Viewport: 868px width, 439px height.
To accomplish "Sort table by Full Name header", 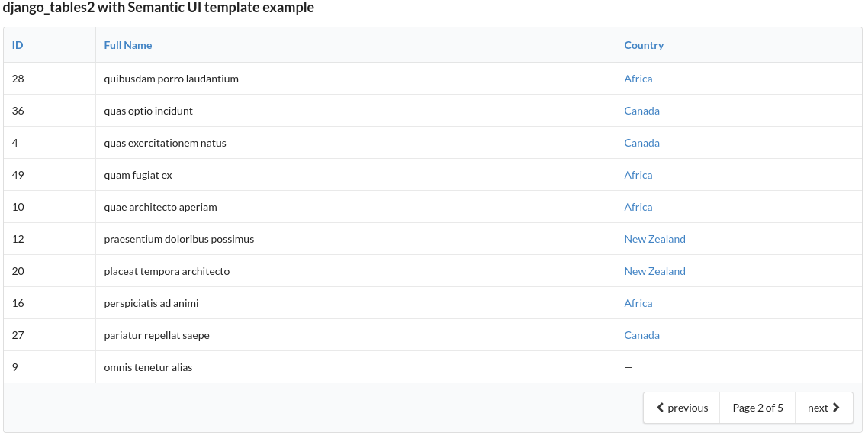I will point(128,45).
